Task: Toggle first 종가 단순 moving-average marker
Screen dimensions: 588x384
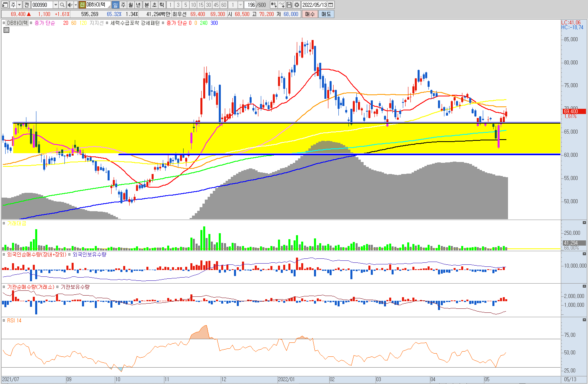Action: pyautogui.click(x=31, y=23)
